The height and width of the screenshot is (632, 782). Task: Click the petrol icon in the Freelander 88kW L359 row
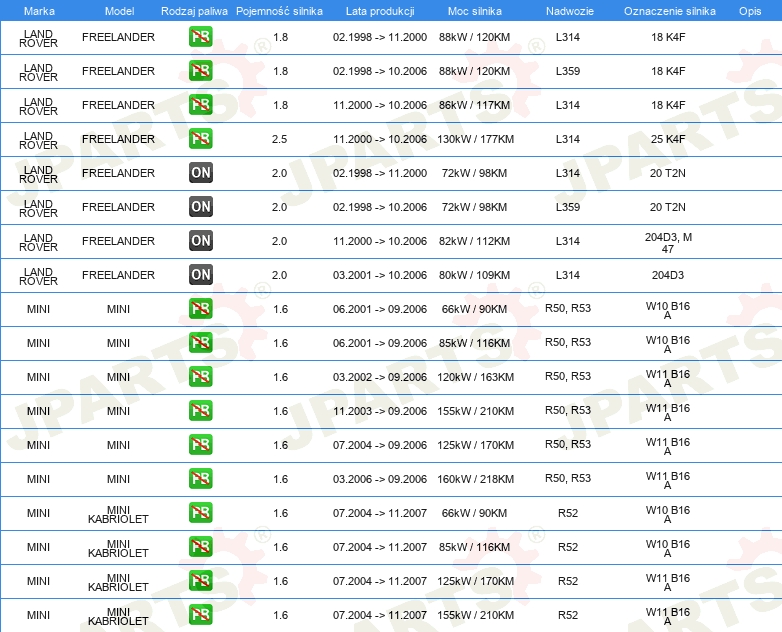200,71
